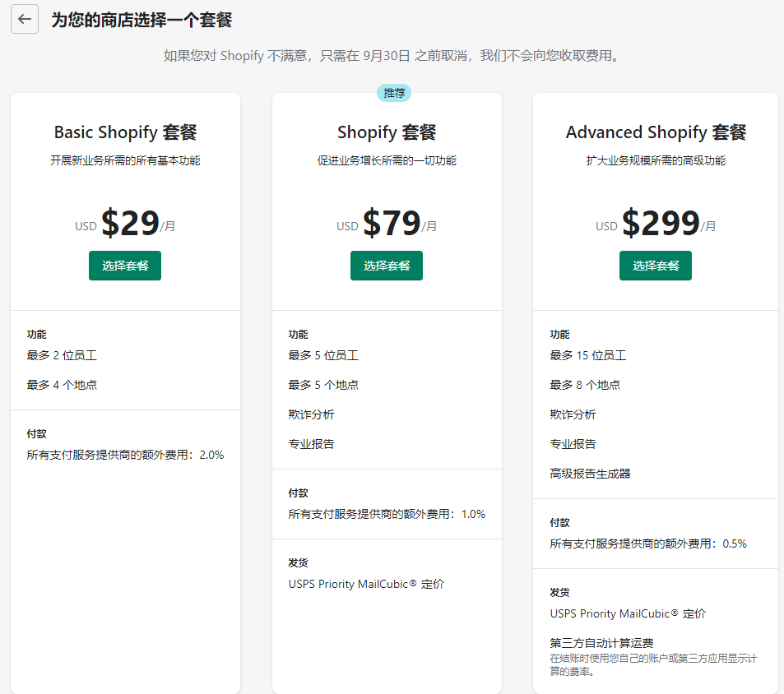Click the Basic Shopify 套餐 heading
The image size is (784, 694).
[x=125, y=132]
